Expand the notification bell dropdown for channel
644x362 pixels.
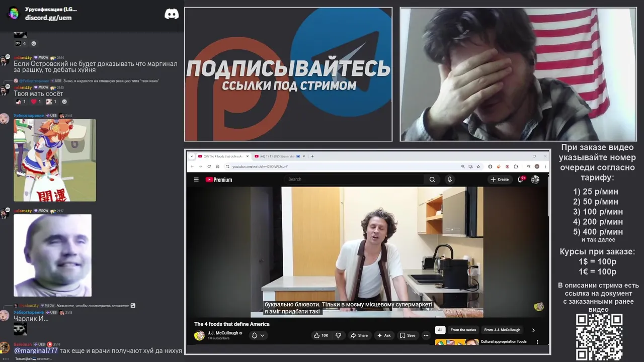[x=258, y=335]
